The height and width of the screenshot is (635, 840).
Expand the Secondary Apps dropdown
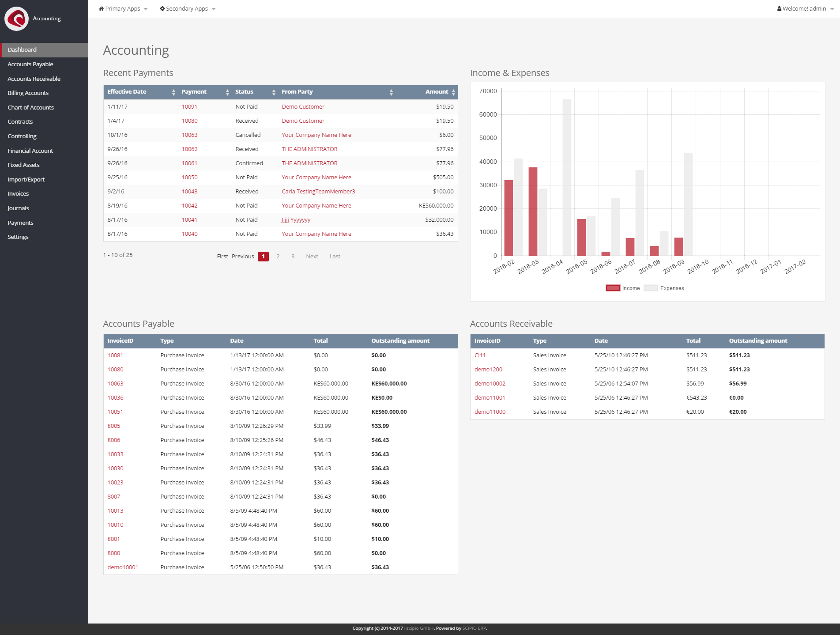click(x=187, y=8)
